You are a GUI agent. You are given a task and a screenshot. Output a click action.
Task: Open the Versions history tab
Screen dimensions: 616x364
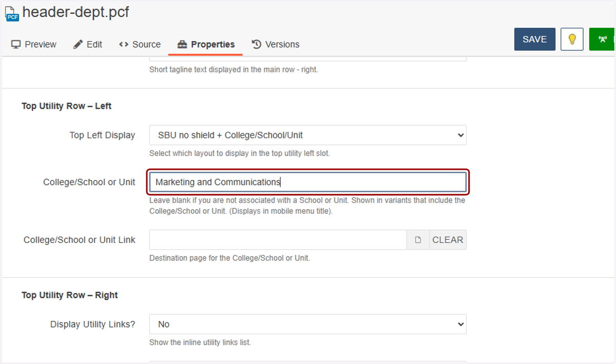[276, 45]
